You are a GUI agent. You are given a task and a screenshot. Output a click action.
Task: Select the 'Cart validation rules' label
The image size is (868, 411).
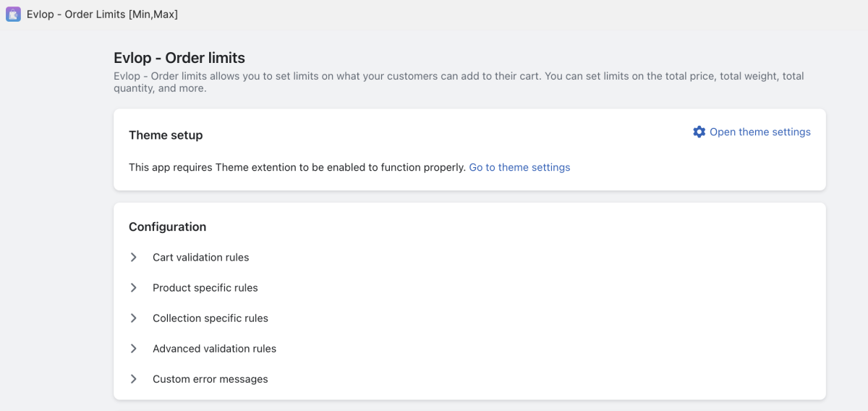[200, 258]
